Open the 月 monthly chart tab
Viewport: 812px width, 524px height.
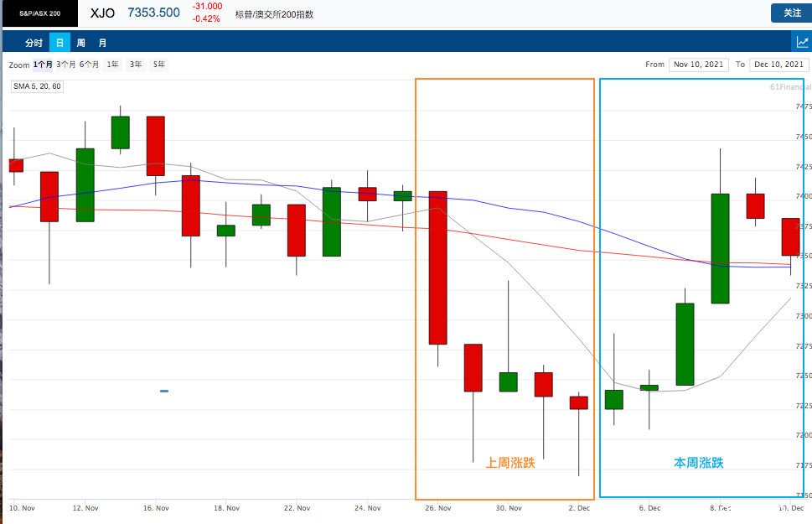tap(102, 43)
